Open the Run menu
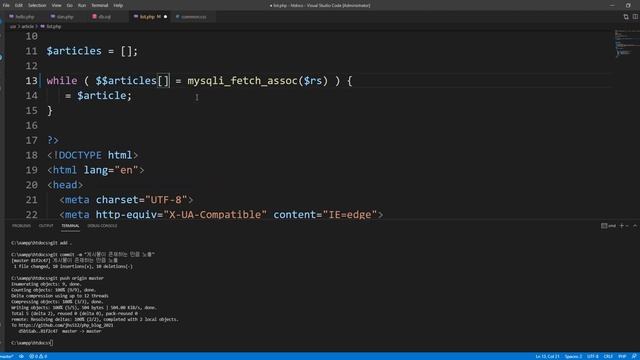Image resolution: width=640 pixels, height=360 pixels. coord(82,5)
